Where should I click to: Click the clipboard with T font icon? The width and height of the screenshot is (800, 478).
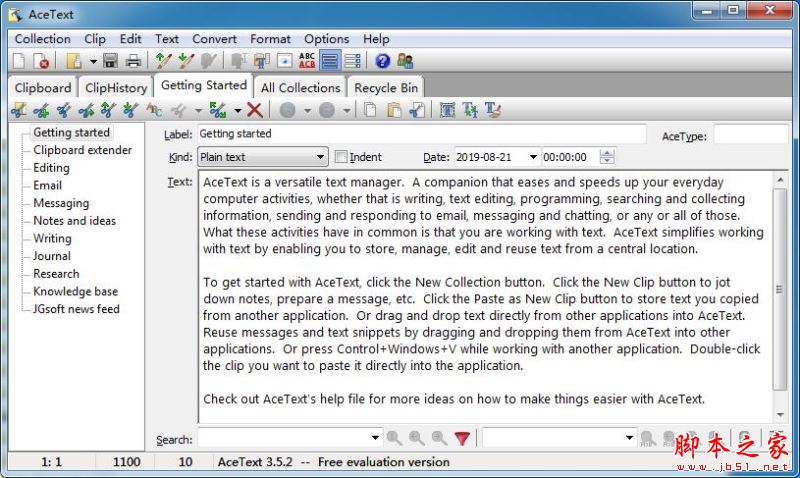tap(262, 61)
